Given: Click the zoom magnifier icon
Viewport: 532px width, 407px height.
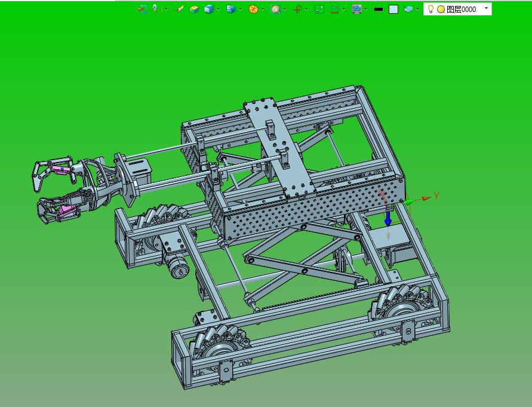Looking at the screenshot, I should click(275, 9).
